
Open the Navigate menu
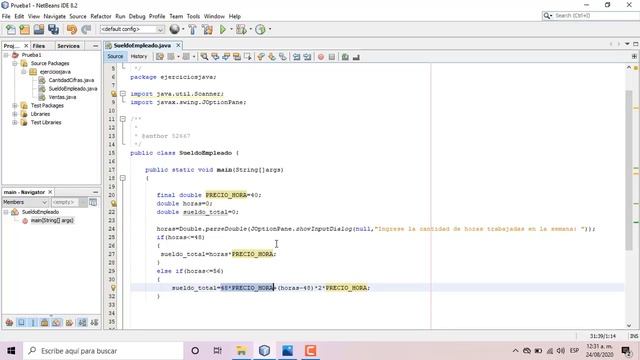point(55,16)
